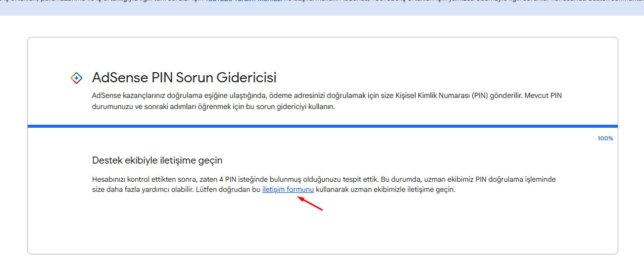
Task: Select the "100%" progress value
Action: click(x=605, y=138)
